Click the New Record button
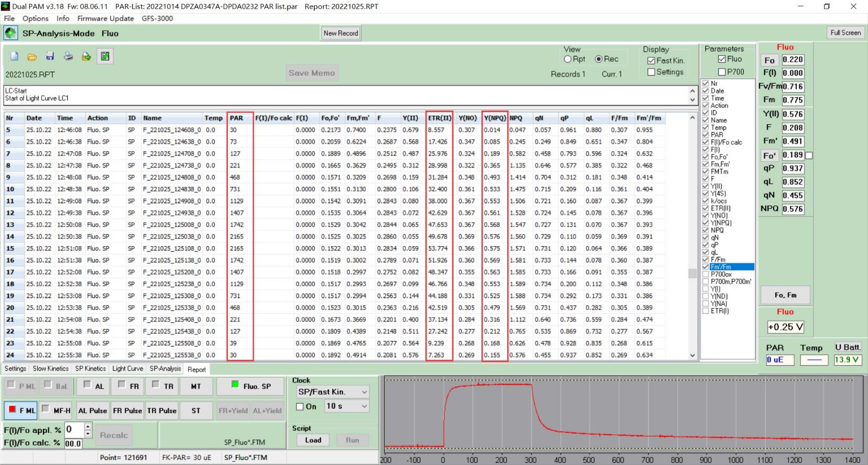Image resolution: width=868 pixels, height=465 pixels. tap(341, 33)
